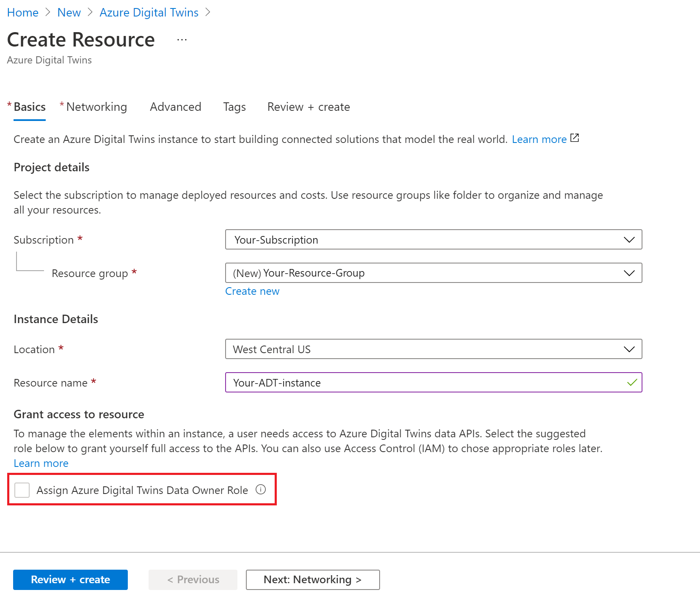The height and width of the screenshot is (609, 700).
Task: Go to the Tags tab
Action: click(234, 107)
